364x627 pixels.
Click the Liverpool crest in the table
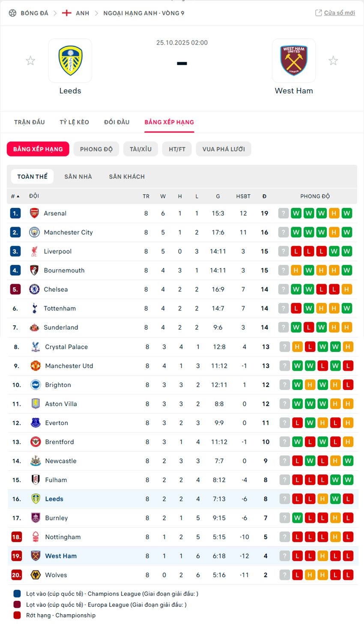(x=34, y=251)
